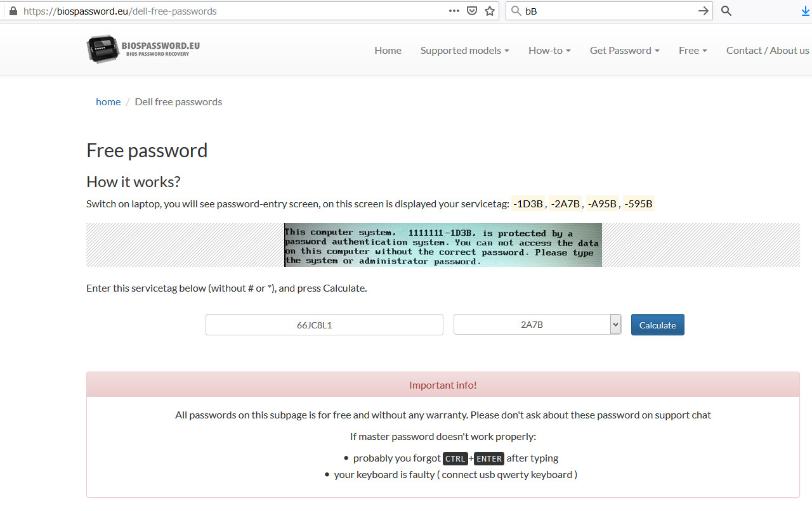Open Contact / About us page
This screenshot has width=812, height=511.
[x=768, y=50]
